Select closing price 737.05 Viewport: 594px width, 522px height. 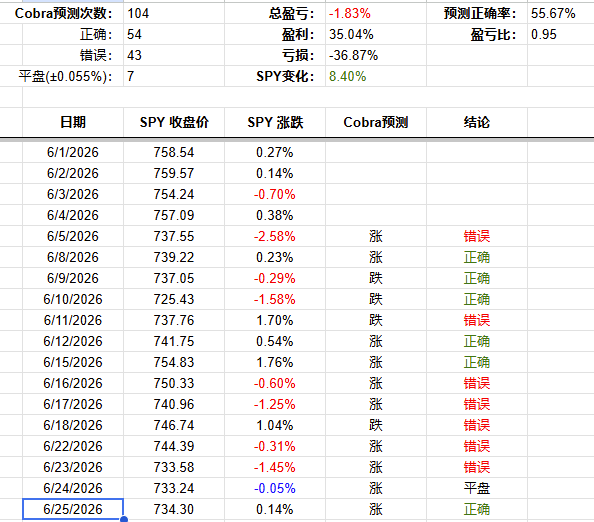[174, 278]
